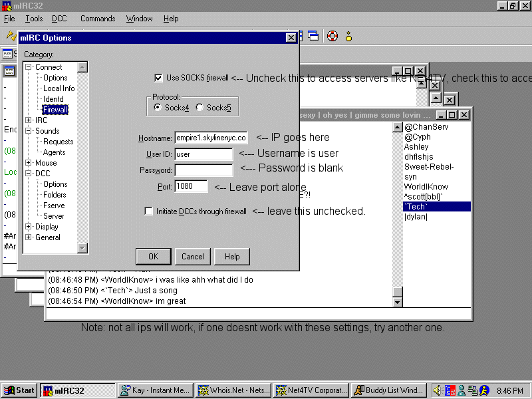Click the Start button

pos(19,390)
